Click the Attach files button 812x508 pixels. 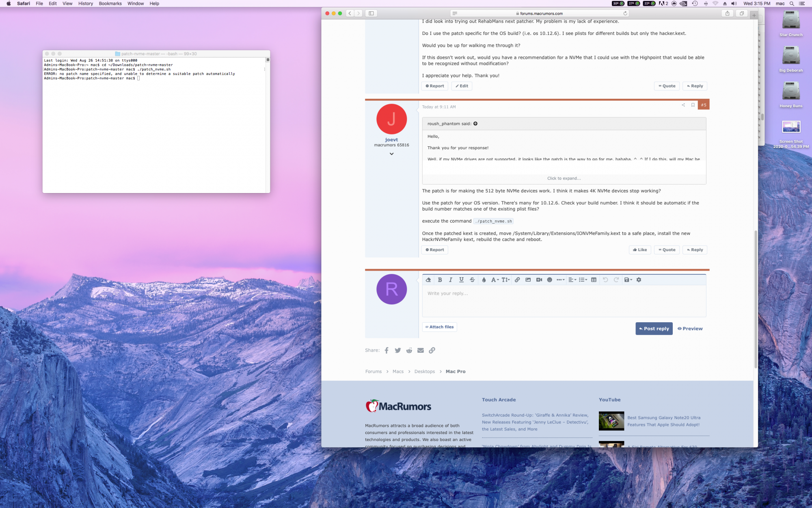[439, 327]
